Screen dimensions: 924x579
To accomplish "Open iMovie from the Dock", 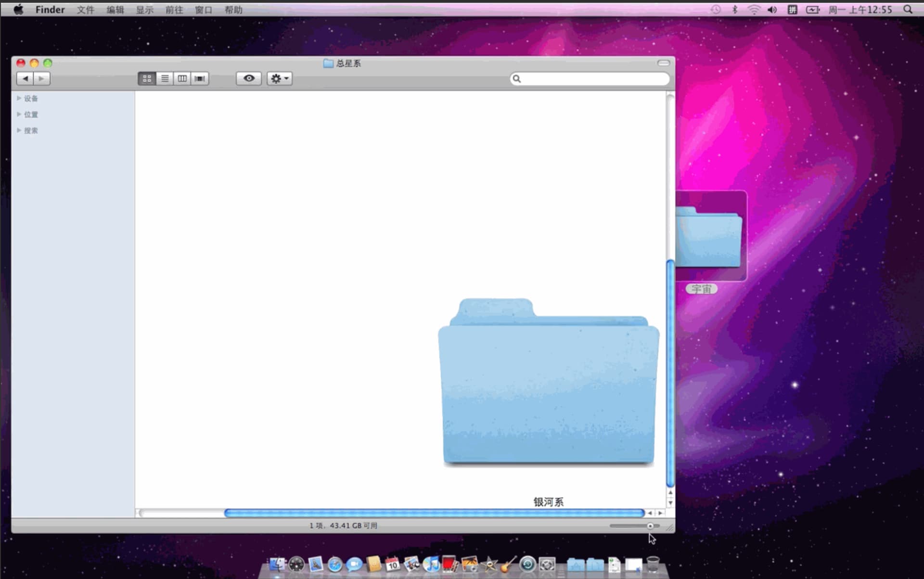I will pyautogui.click(x=489, y=564).
